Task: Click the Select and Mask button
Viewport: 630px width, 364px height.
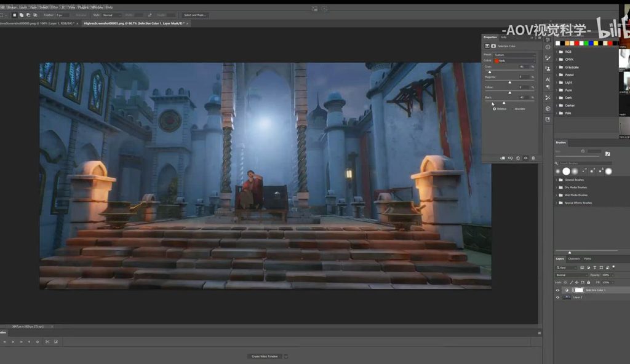Action: tap(195, 15)
